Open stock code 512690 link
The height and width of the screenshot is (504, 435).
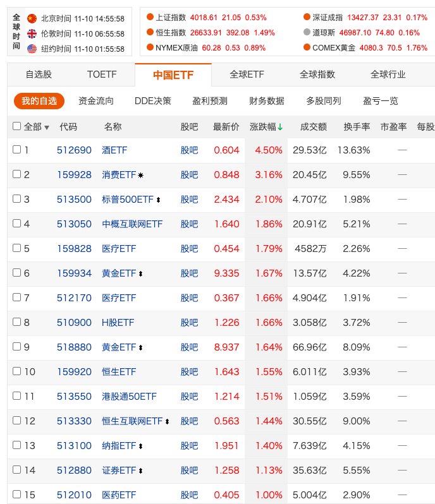(x=75, y=150)
